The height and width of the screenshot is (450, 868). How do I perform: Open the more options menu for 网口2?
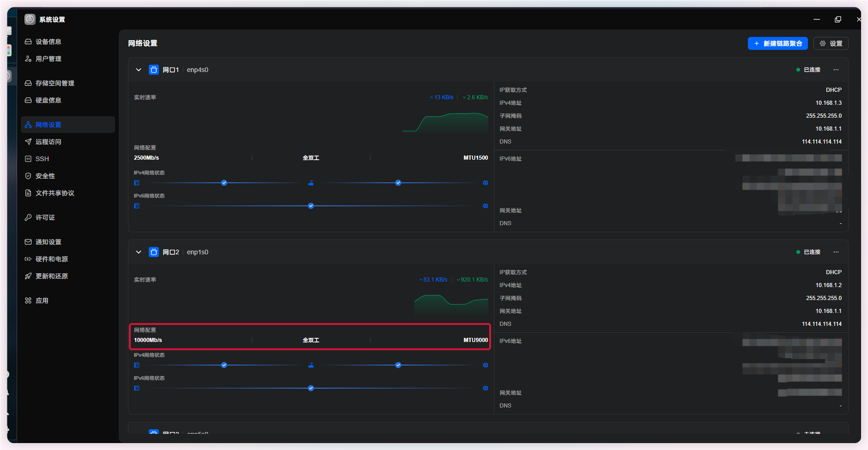click(836, 252)
